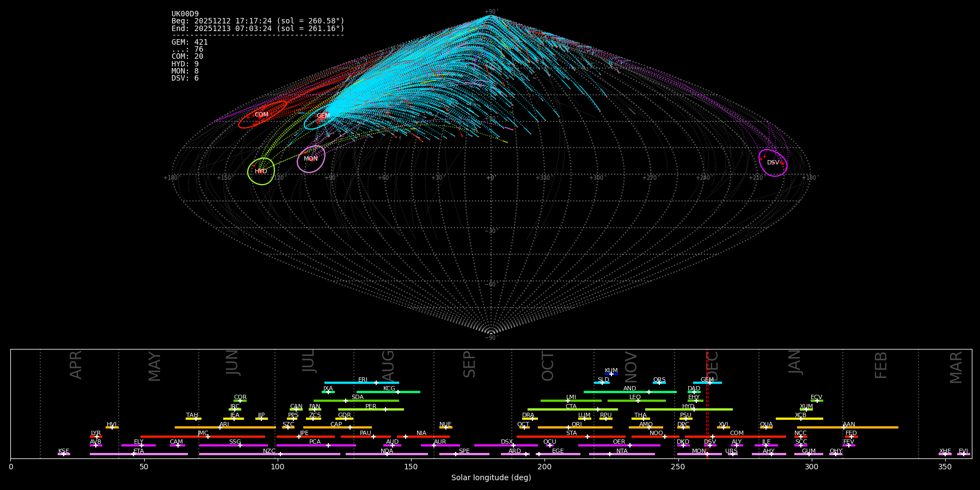Click the 'GEM: 421' count in legend
980x490 pixels.
(x=189, y=42)
